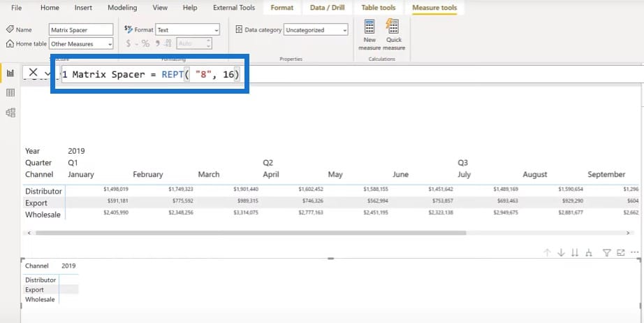The width and height of the screenshot is (644, 323).
Task: Switch to the Home tab
Action: coord(50,8)
